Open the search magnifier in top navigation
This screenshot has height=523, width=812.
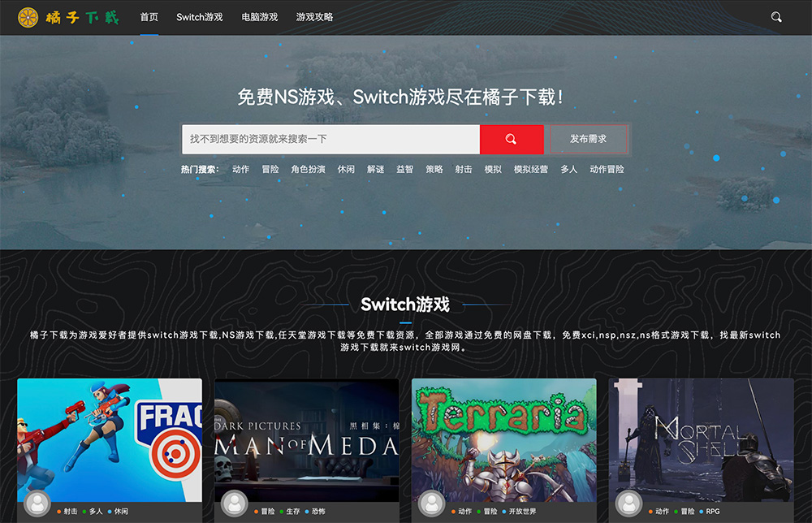pos(775,17)
